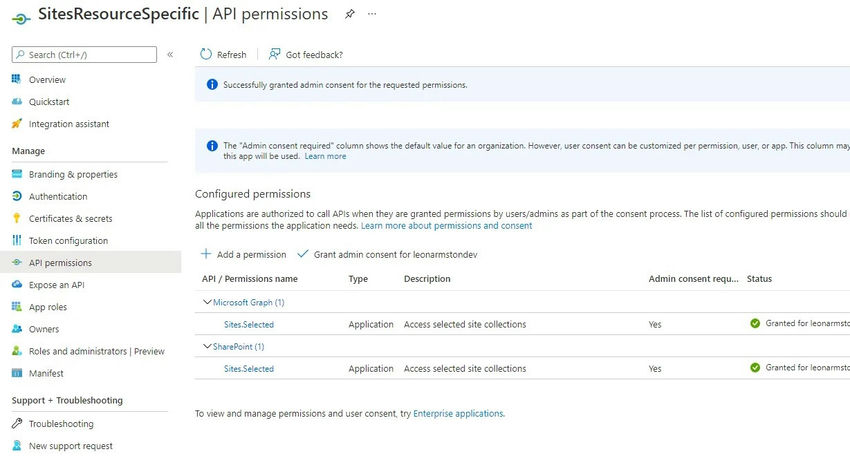Click the info icon in the success banner
Viewport: 850px width, 456px height.
pyautogui.click(x=212, y=85)
